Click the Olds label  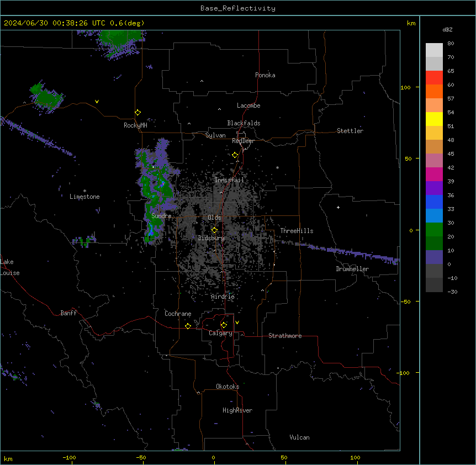click(x=214, y=218)
